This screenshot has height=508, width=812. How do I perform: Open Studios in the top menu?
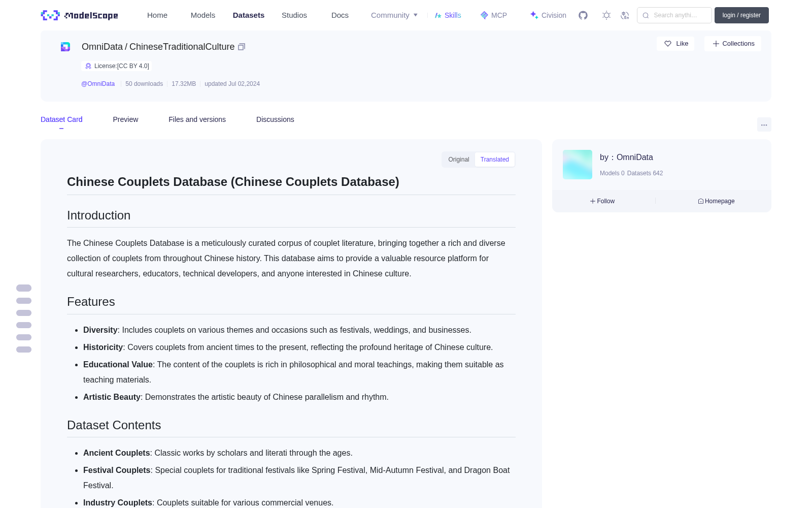(x=294, y=15)
